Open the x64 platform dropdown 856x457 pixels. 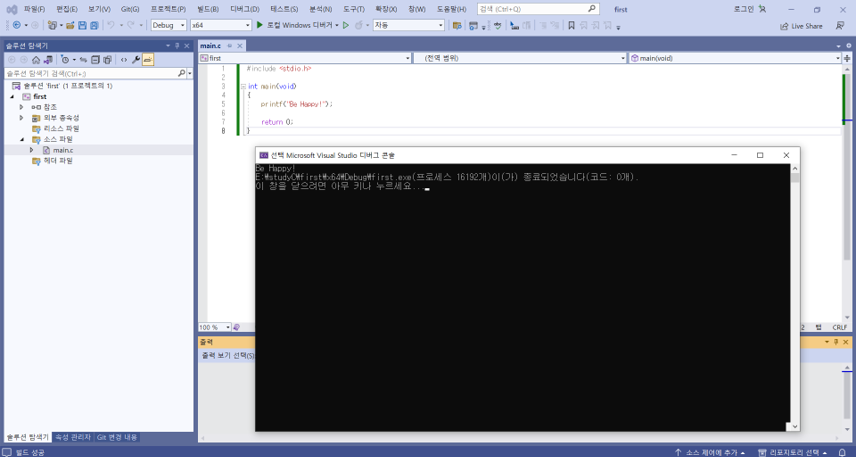point(221,25)
